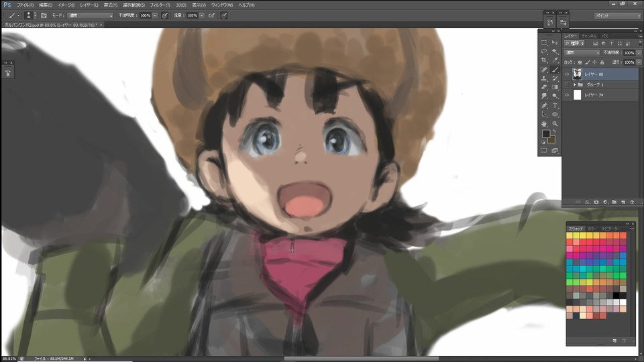Click the foreground color swatch
Viewport: 644px width, 362px height.
pyautogui.click(x=546, y=134)
